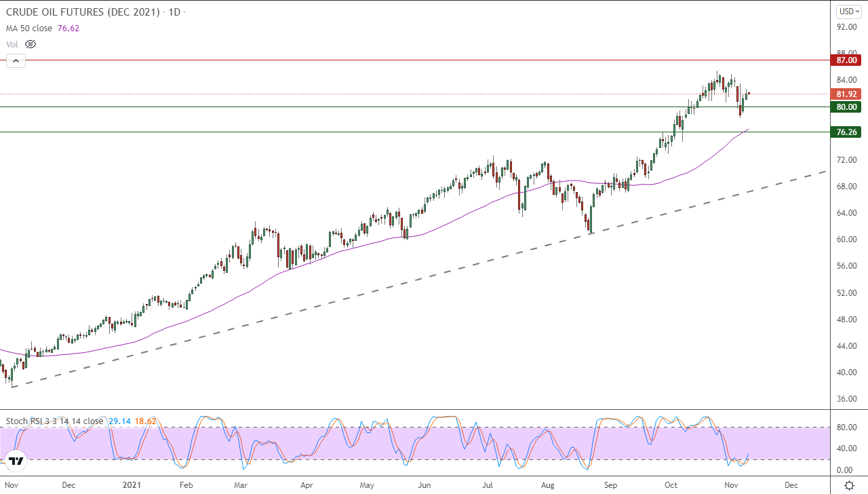868x494 pixels.
Task: Click the 48.00 price axis label
Action: tap(847, 320)
